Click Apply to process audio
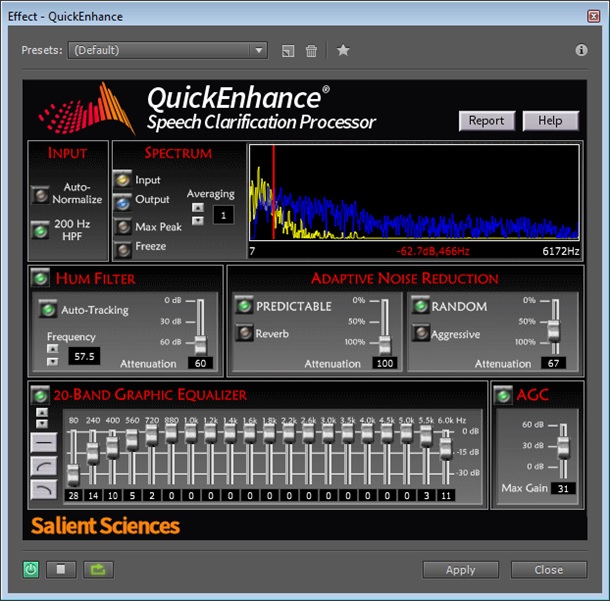The height and width of the screenshot is (601, 610). click(461, 570)
